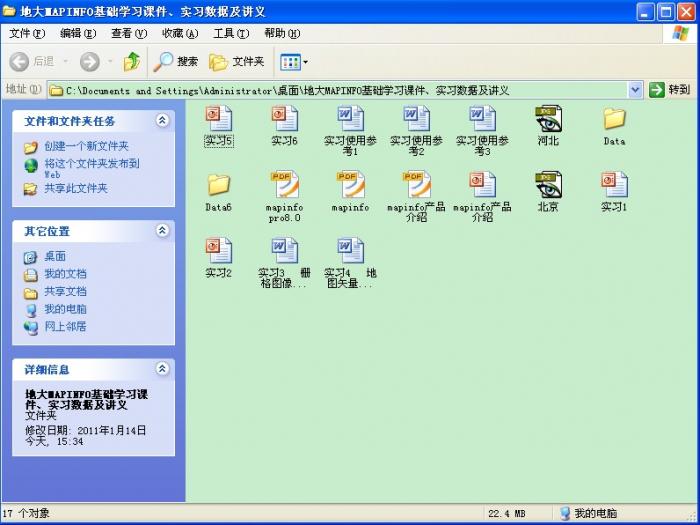Open the Views dropdown in the toolbar
Image resolution: width=700 pixels, height=525 pixels.
tap(294, 62)
